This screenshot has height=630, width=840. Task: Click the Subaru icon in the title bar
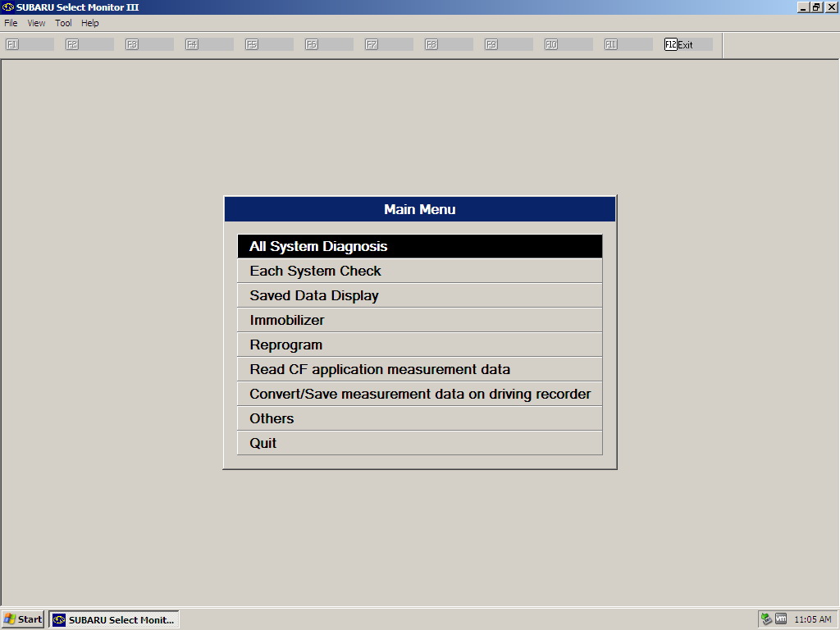click(8, 7)
